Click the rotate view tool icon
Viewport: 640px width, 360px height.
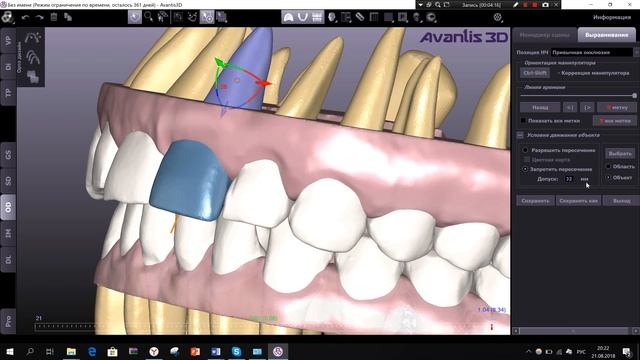[163, 17]
